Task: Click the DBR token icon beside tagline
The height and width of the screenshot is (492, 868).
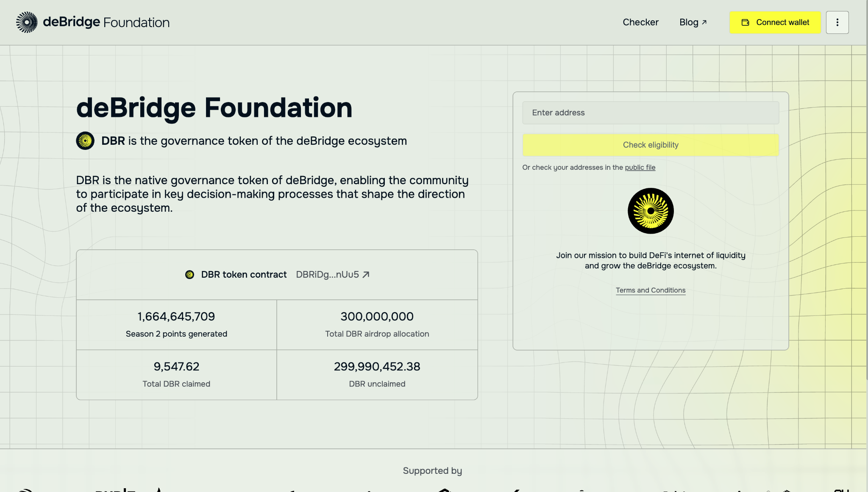Action: tap(85, 141)
